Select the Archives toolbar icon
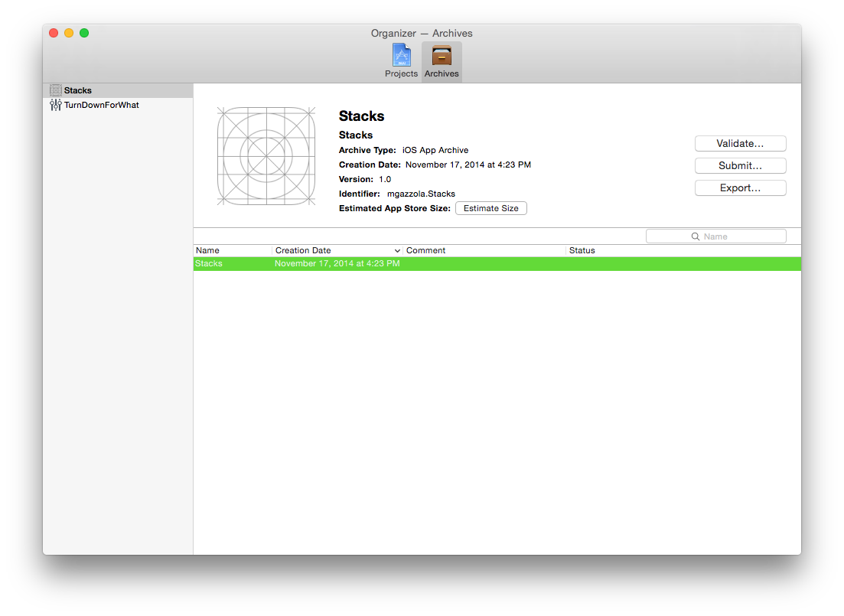 [442, 60]
